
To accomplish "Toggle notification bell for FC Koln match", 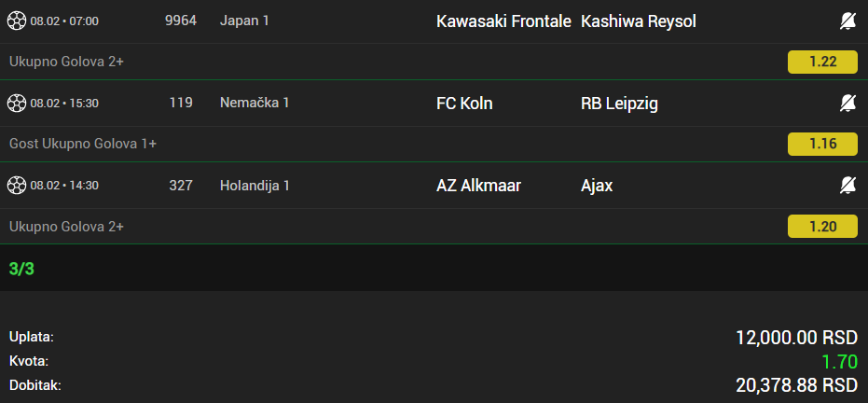I will [x=847, y=103].
